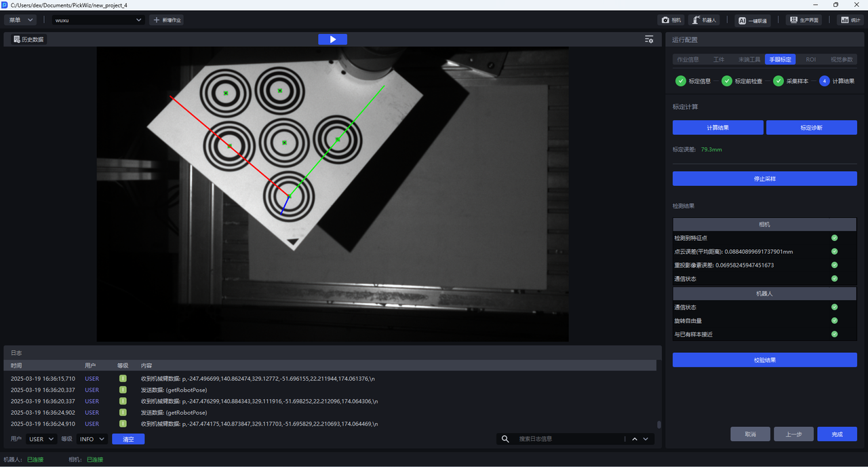Open the production interface (生产界面)
This screenshot has width=868, height=467.
pyautogui.click(x=804, y=20)
